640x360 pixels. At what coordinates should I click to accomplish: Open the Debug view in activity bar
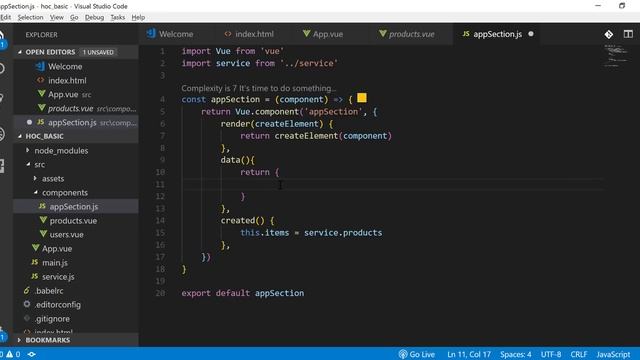[x=2, y=133]
